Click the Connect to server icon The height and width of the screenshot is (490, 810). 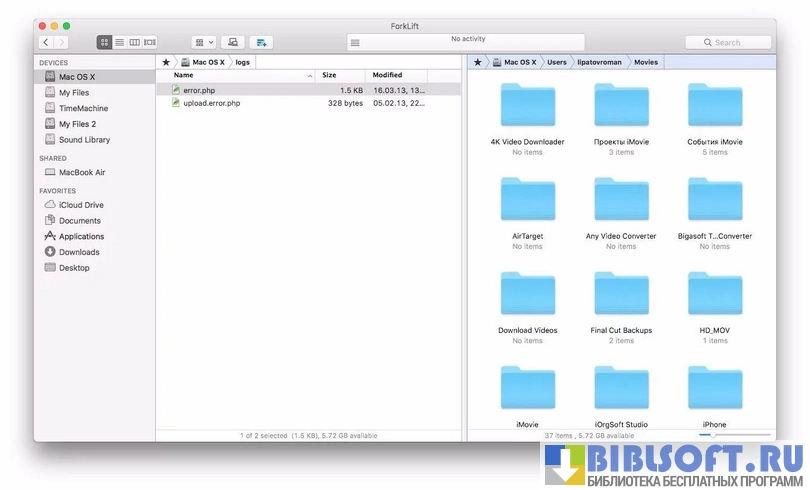(232, 42)
